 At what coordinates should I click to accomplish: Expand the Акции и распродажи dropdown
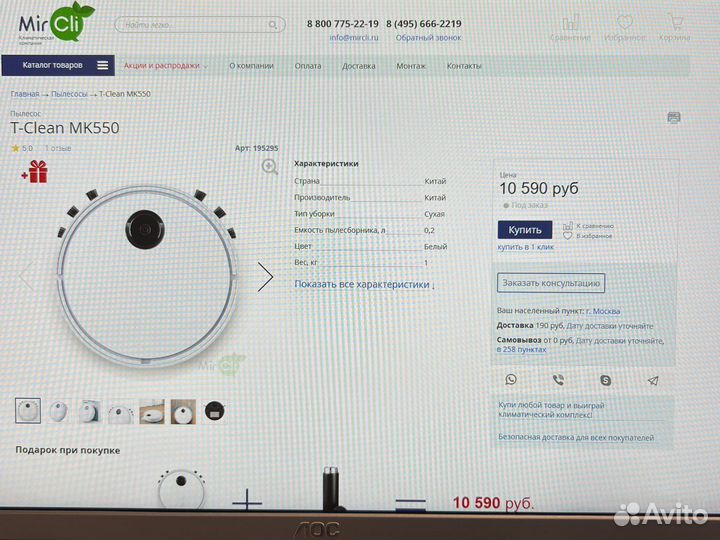(165, 66)
